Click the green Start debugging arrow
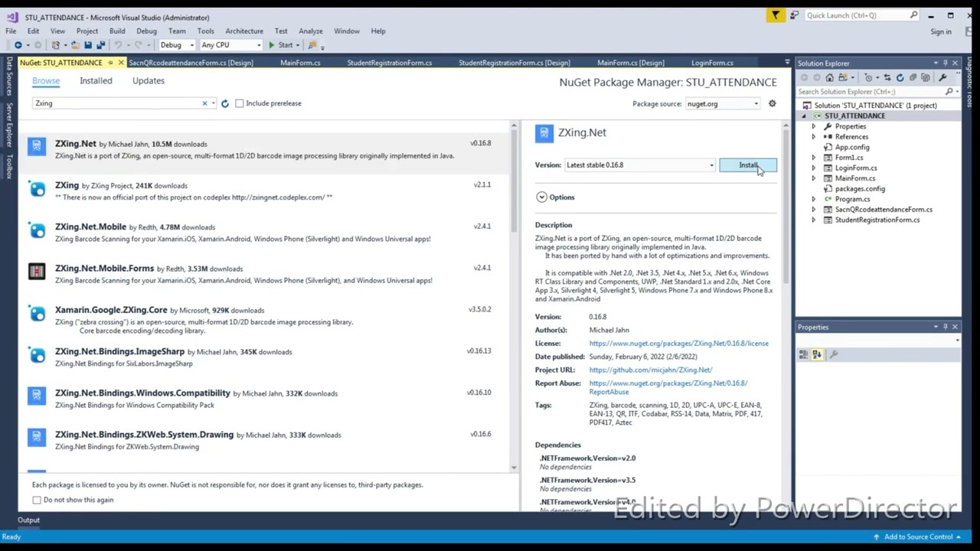 [271, 45]
